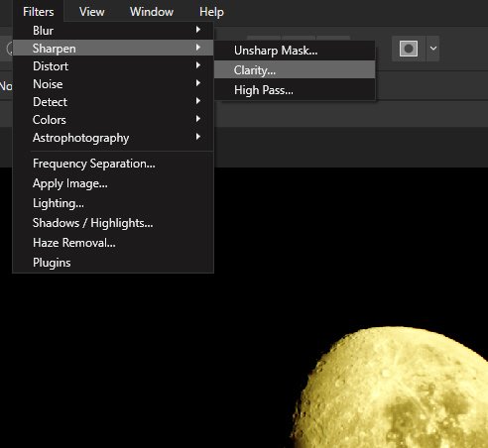Open Lighting... filter
The width and height of the screenshot is (488, 448).
pyautogui.click(x=113, y=203)
